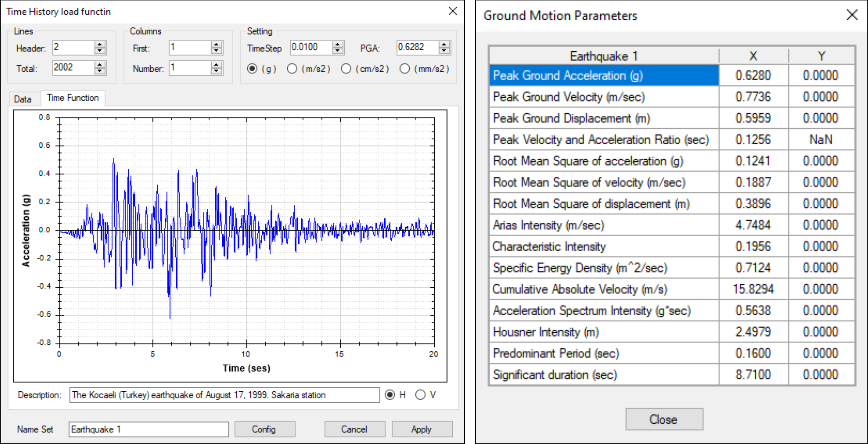Click the Y column header
This screenshot has height=444, width=868.
click(821, 56)
